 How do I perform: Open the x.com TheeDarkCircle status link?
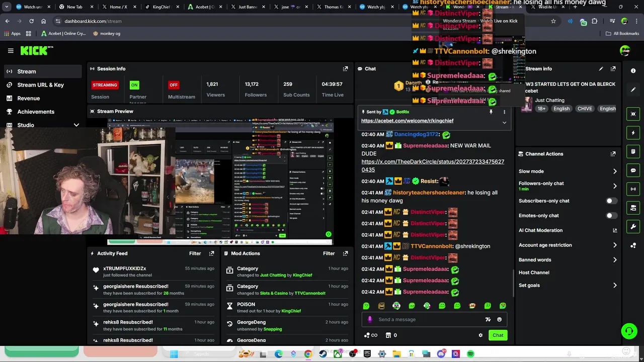point(433,166)
